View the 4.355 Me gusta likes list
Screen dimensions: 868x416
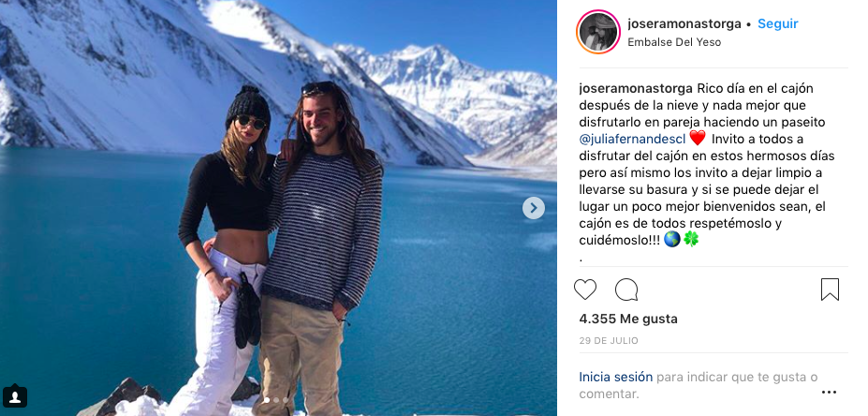pyautogui.click(x=627, y=319)
